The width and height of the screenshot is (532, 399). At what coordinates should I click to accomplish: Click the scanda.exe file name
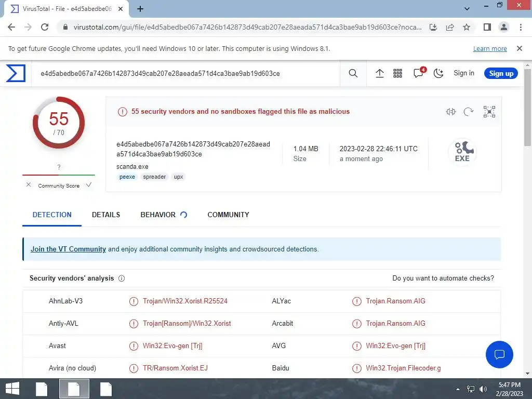(132, 167)
